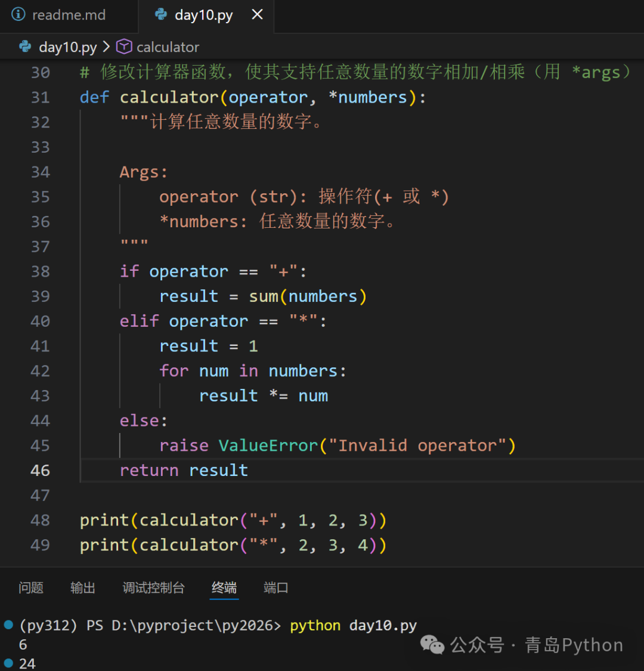Image resolution: width=644 pixels, height=671 pixels.
Task: Select the 输出 panel
Action: (x=83, y=587)
